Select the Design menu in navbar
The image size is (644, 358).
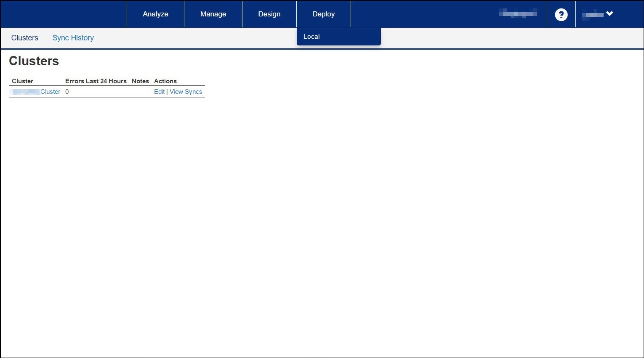269,14
